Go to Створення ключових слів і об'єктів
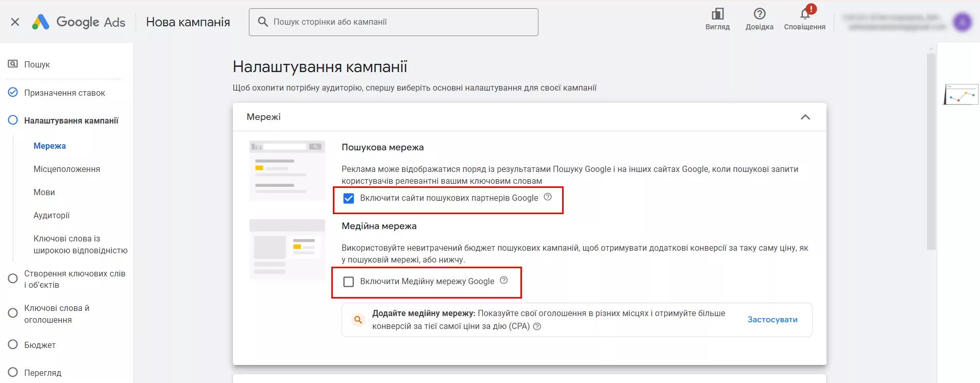The image size is (980, 383). pyautogui.click(x=75, y=279)
